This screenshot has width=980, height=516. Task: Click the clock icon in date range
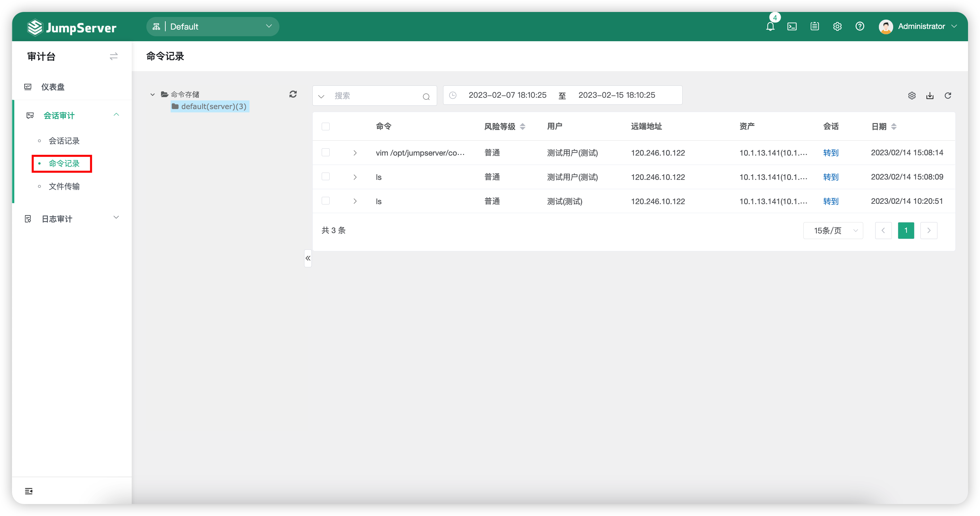tap(453, 95)
